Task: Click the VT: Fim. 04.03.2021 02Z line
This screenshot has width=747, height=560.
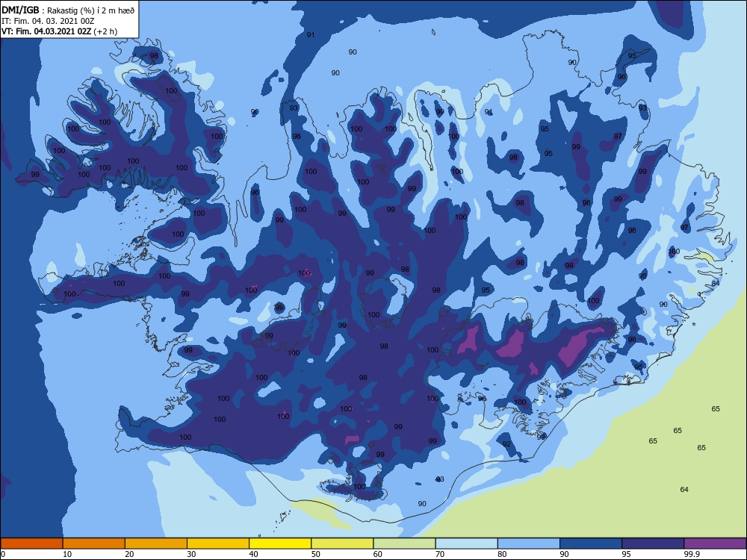Action: (x=60, y=31)
